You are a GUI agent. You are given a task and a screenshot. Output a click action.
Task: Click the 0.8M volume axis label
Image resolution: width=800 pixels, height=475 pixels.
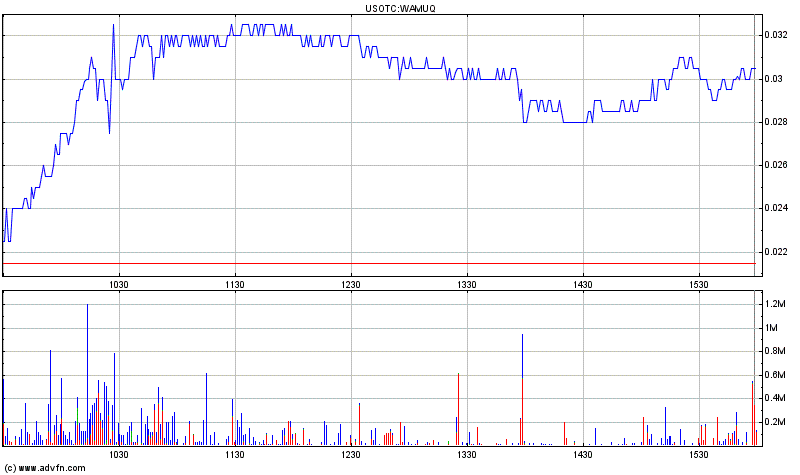774,351
